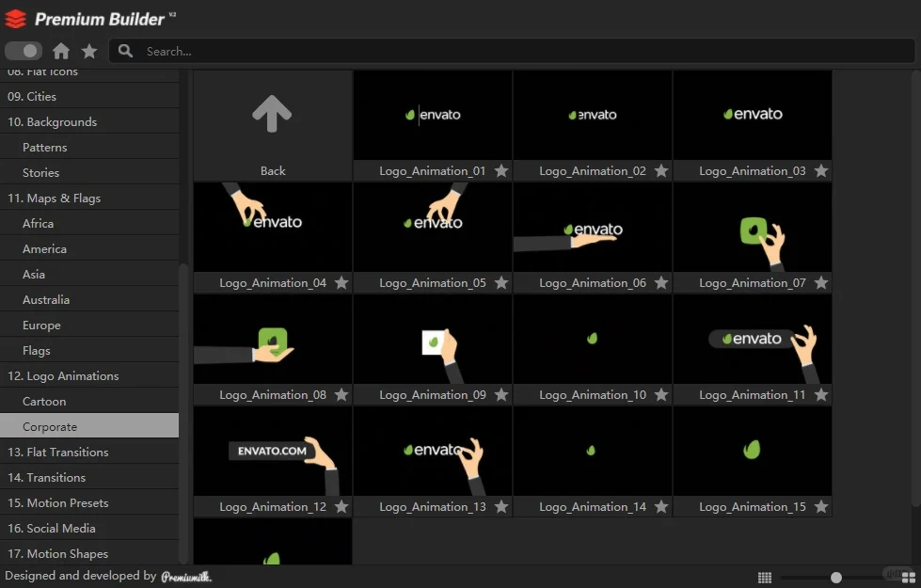Favorite Logo_Animation_09 with its star
Screen dimensions: 921x588
point(501,395)
